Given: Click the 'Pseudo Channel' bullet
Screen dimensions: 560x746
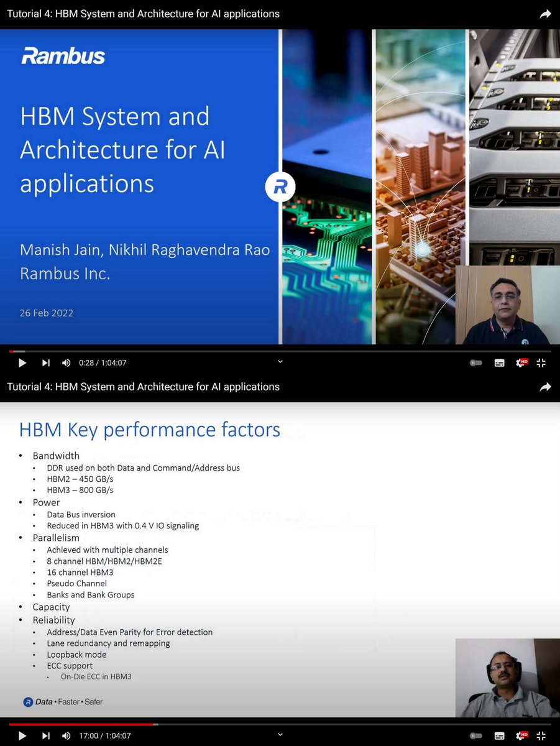Looking at the screenshot, I should (x=77, y=583).
